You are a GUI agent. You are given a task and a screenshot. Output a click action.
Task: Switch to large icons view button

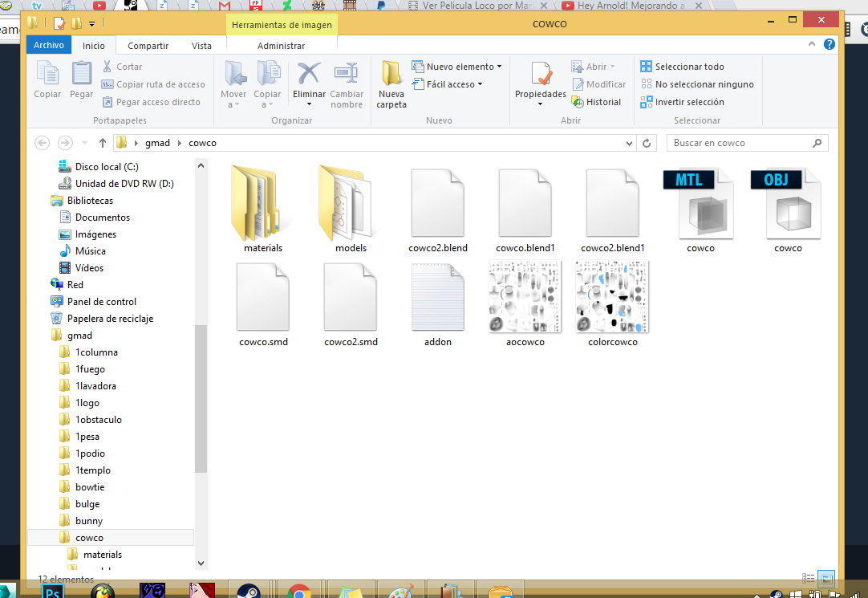click(826, 579)
